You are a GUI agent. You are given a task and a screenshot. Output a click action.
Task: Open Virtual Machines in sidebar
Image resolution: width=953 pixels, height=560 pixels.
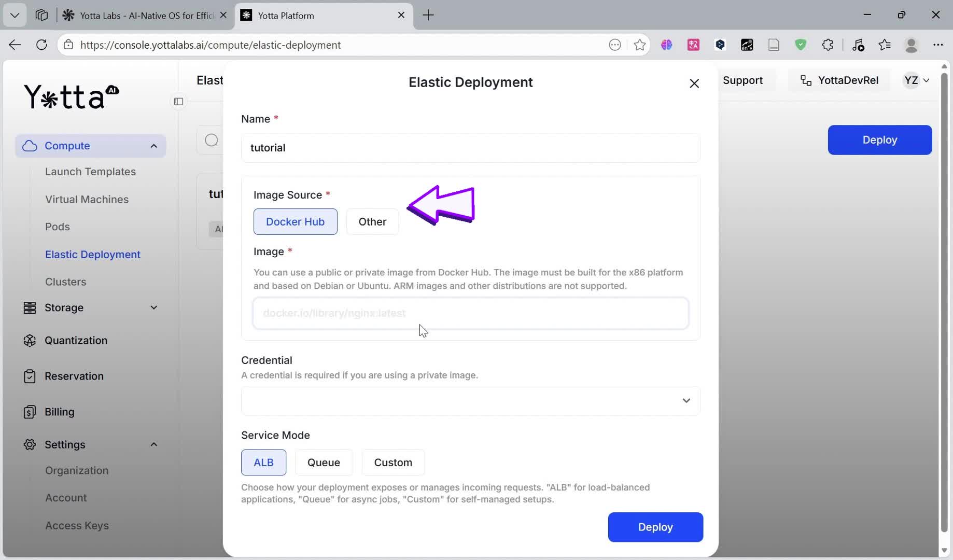(87, 200)
